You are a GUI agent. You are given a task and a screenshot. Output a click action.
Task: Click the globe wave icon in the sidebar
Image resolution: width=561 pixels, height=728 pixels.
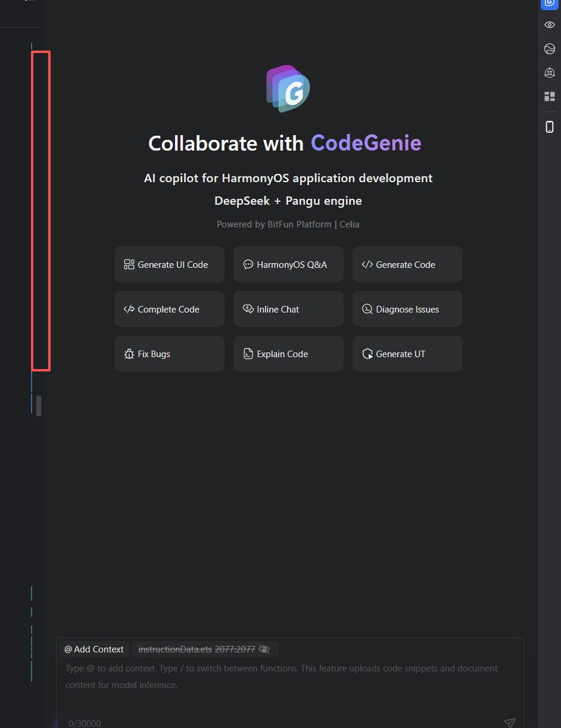550,49
